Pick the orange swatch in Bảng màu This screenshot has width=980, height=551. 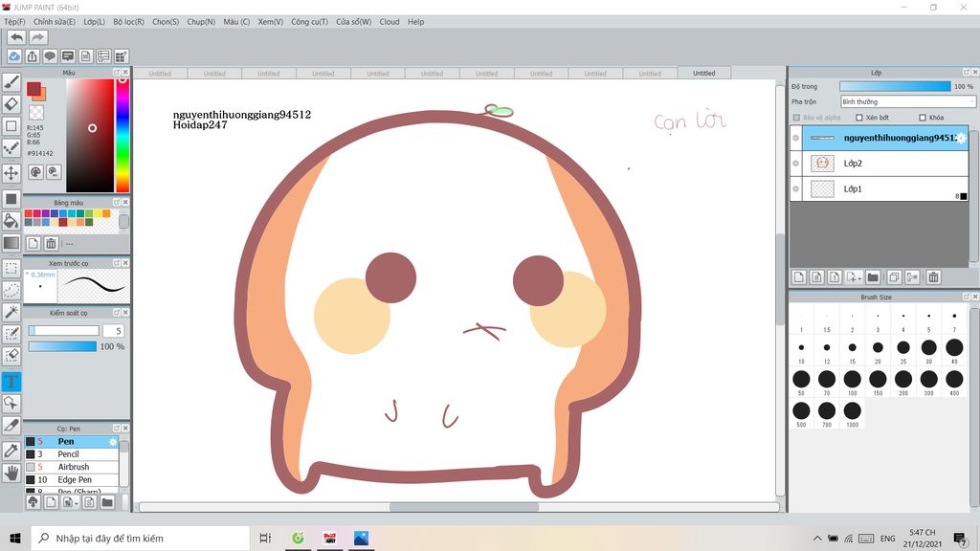106,213
